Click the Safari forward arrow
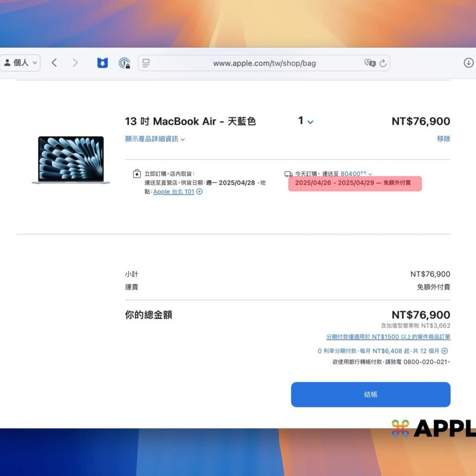 coord(75,63)
